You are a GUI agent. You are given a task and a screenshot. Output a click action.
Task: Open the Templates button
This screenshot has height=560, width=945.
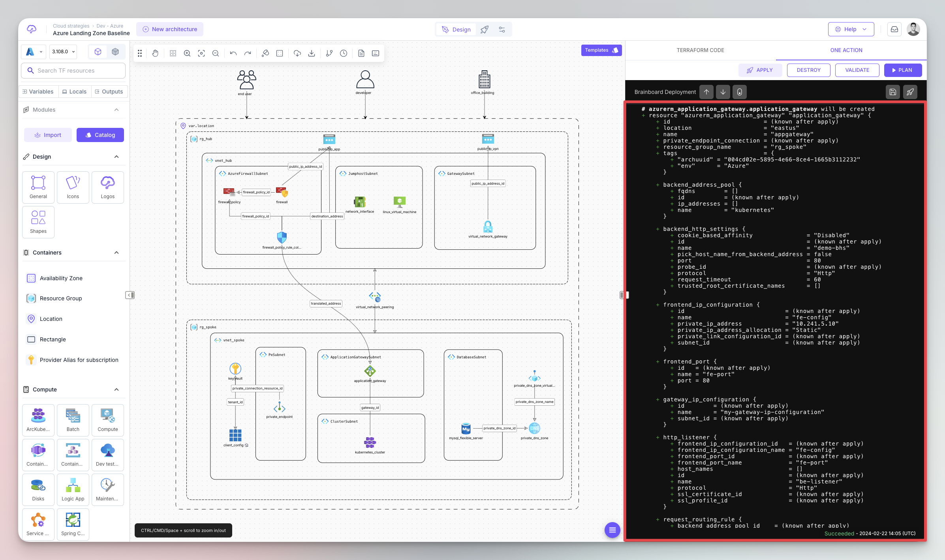coord(601,50)
